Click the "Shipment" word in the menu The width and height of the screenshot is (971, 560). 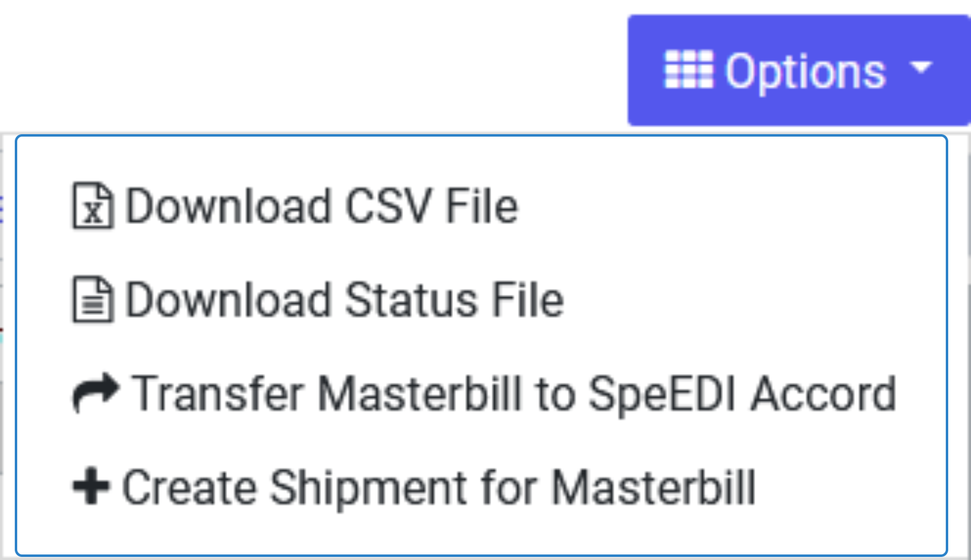[369, 489]
